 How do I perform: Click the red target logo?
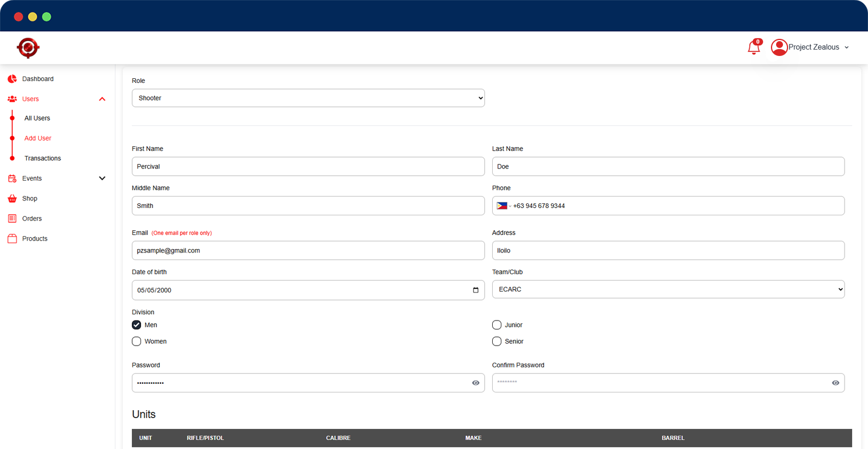[x=28, y=48]
